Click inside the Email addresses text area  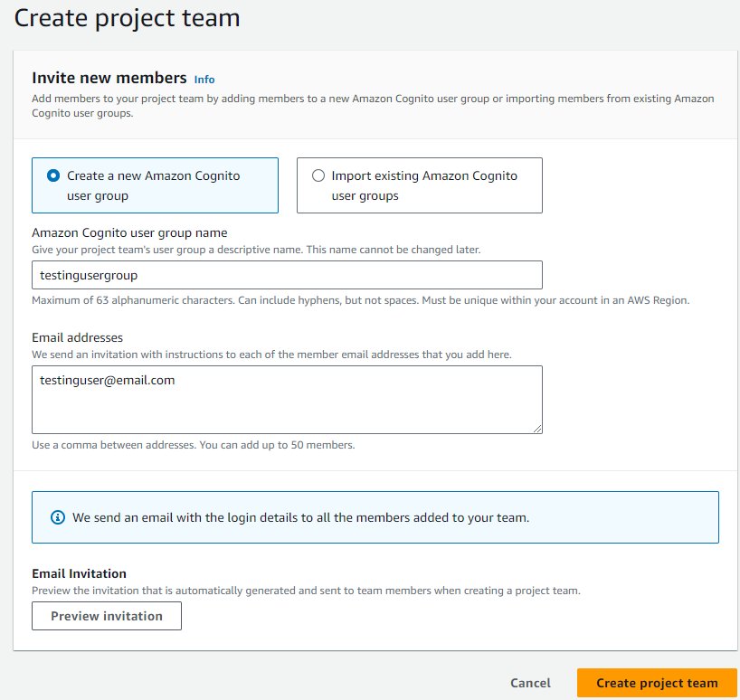pyautogui.click(x=287, y=400)
